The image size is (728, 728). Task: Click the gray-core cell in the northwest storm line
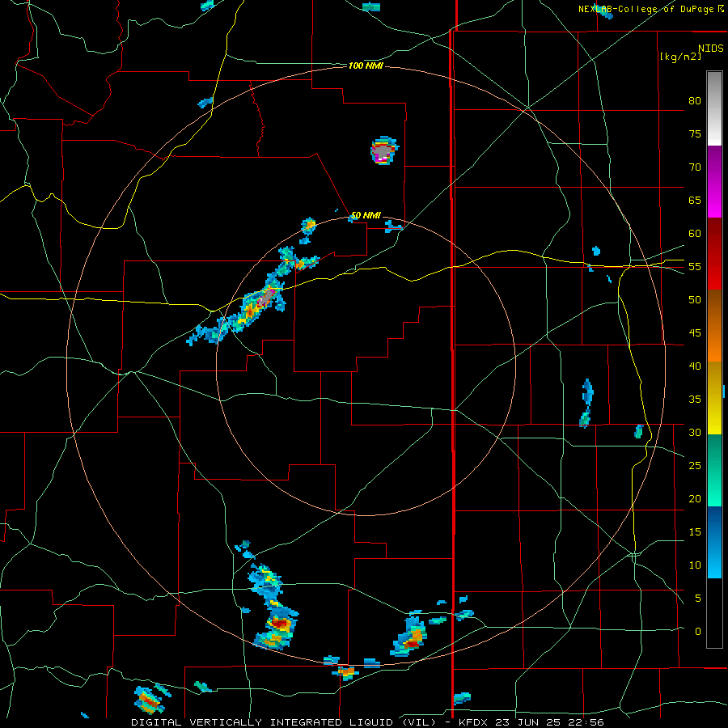coord(265,298)
